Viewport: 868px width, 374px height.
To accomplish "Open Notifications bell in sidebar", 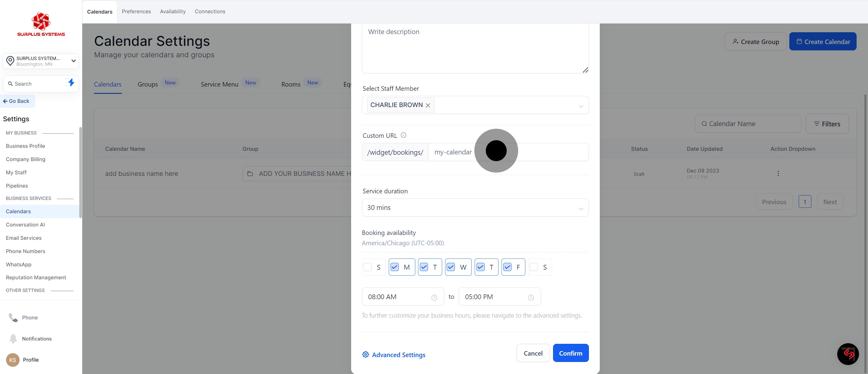I will (x=14, y=338).
